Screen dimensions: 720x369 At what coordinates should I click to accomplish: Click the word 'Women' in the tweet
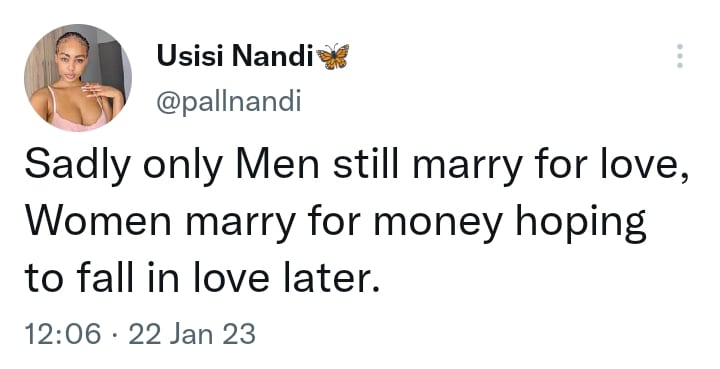pyautogui.click(x=98, y=221)
